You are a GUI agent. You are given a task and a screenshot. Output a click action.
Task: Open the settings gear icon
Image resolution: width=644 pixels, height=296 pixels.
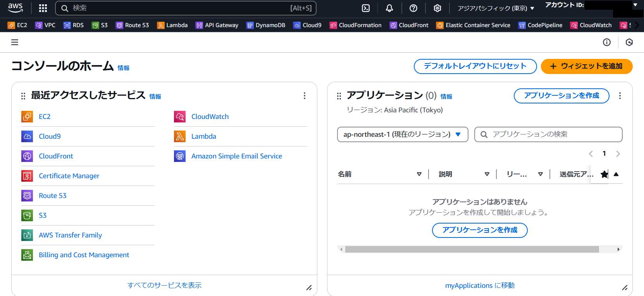[437, 8]
